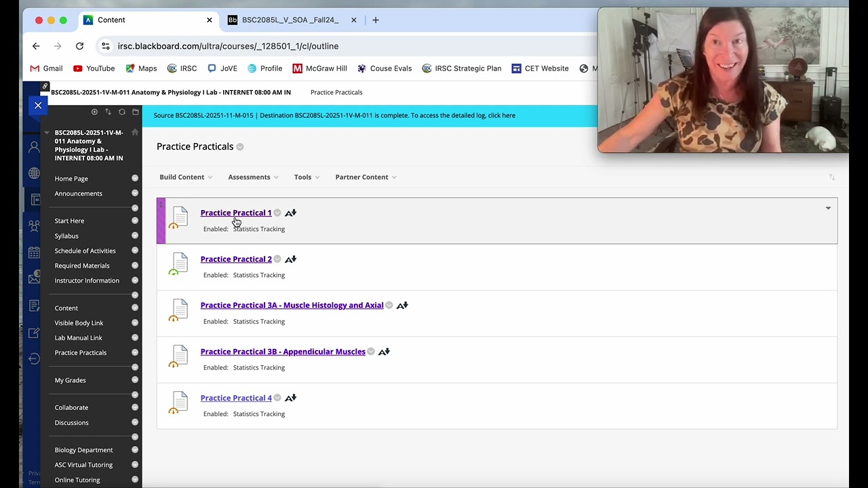Go to Announcements in course menu
868x488 pixels.
[78, 194]
